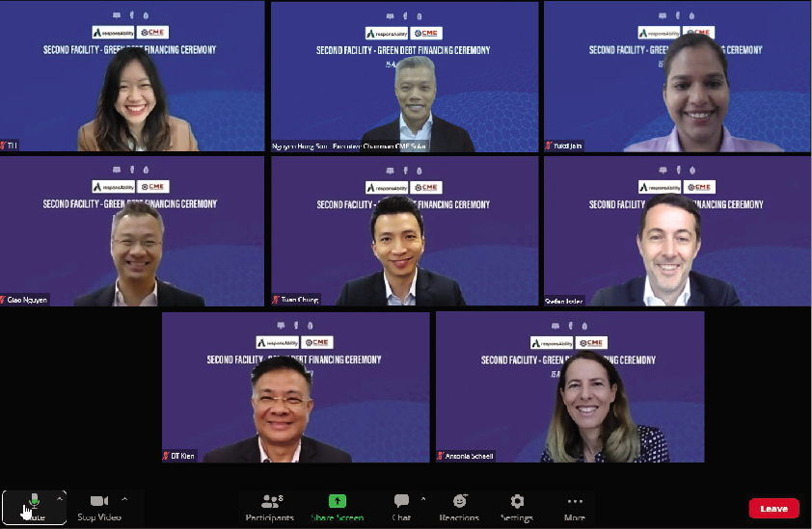
Task: Click Antonia Schaeli's video tile
Action: point(570,386)
